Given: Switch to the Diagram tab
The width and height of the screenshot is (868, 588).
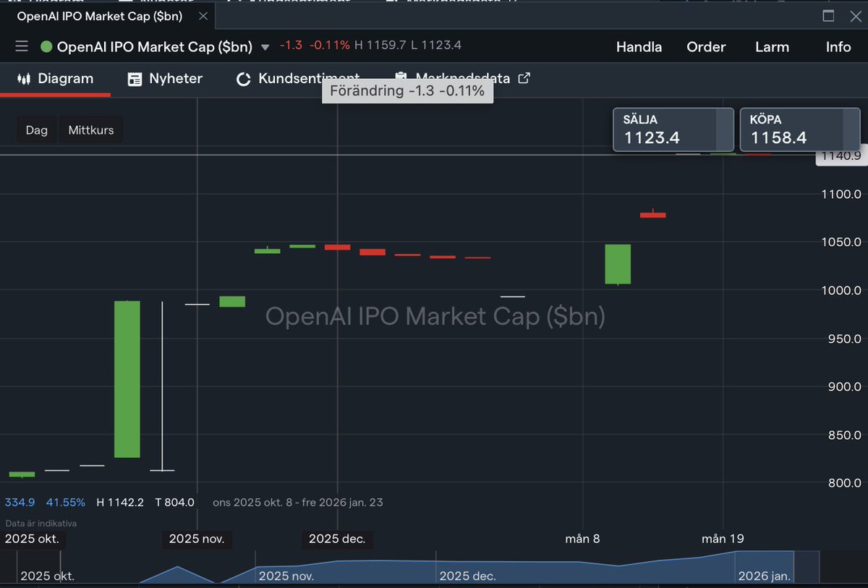Looking at the screenshot, I should [55, 79].
